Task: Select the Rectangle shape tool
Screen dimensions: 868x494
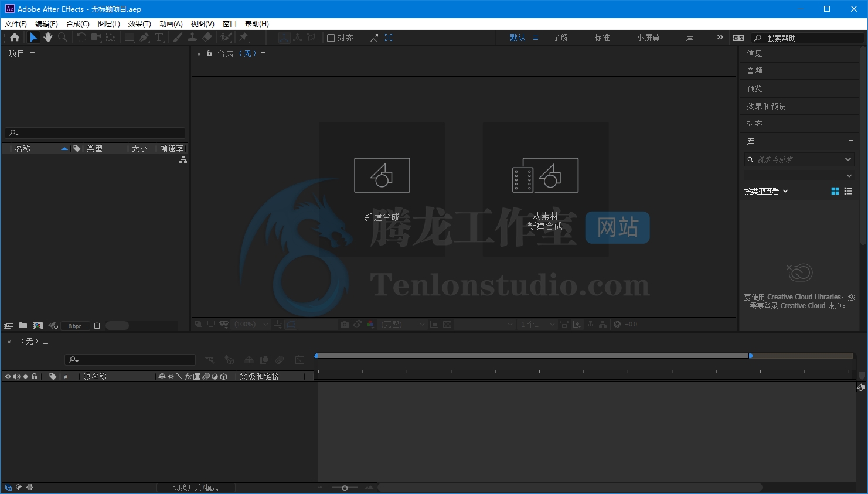Action: tap(130, 38)
